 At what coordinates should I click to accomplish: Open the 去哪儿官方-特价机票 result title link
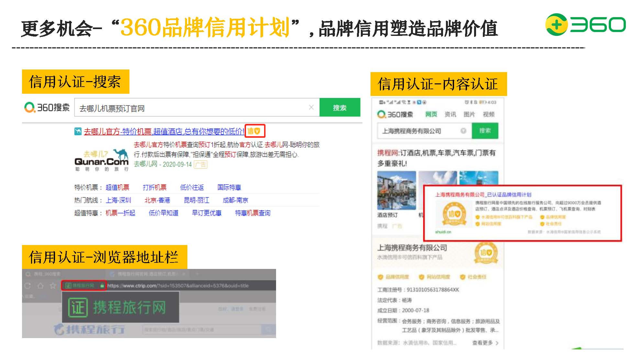pyautogui.click(x=164, y=131)
